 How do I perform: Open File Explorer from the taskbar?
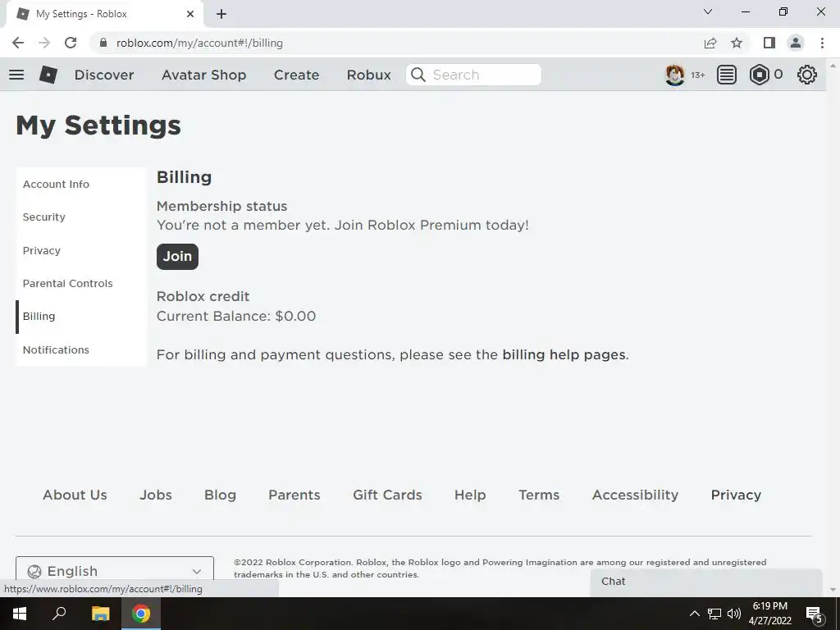pos(100,614)
